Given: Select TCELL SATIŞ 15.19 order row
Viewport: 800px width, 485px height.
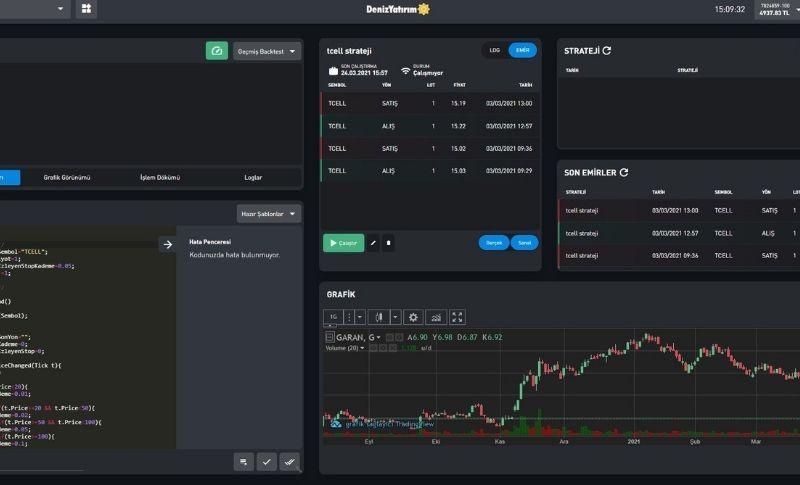Looking at the screenshot, I should 430,104.
